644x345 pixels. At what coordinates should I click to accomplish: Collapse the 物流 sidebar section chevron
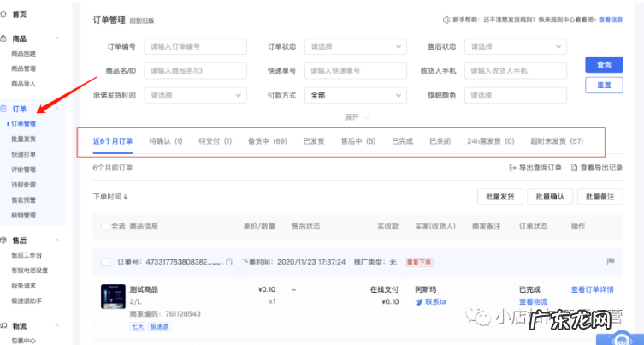click(57, 325)
